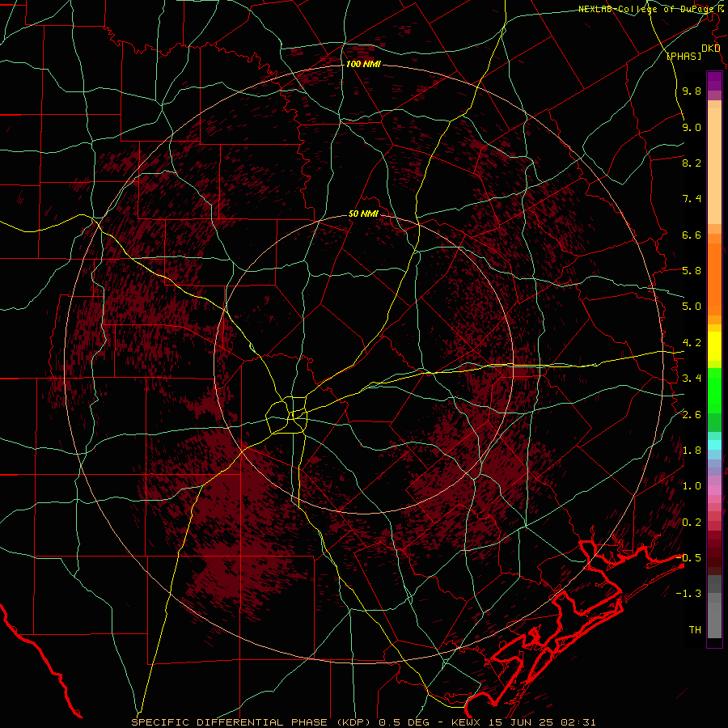728x728 pixels.
Task: Click the 4.2 value on the color scale
Action: pyautogui.click(x=692, y=343)
